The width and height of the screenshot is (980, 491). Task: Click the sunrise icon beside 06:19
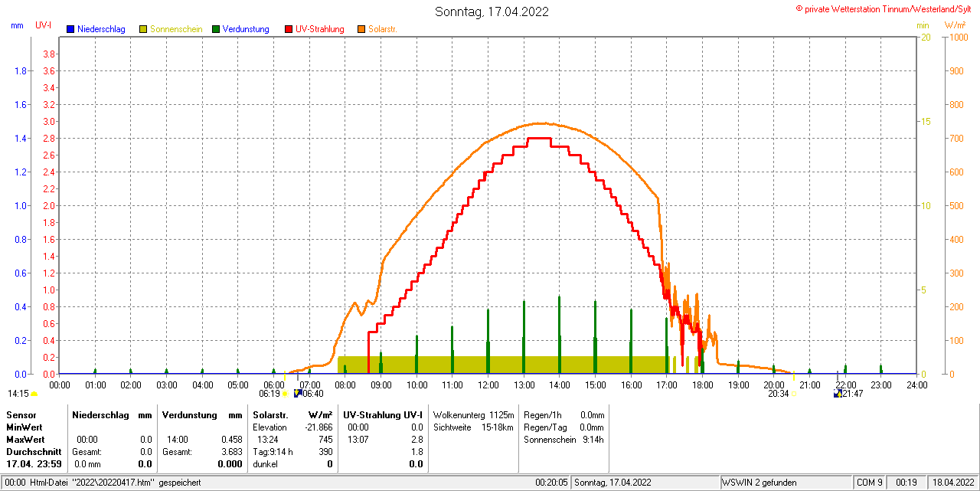[286, 394]
